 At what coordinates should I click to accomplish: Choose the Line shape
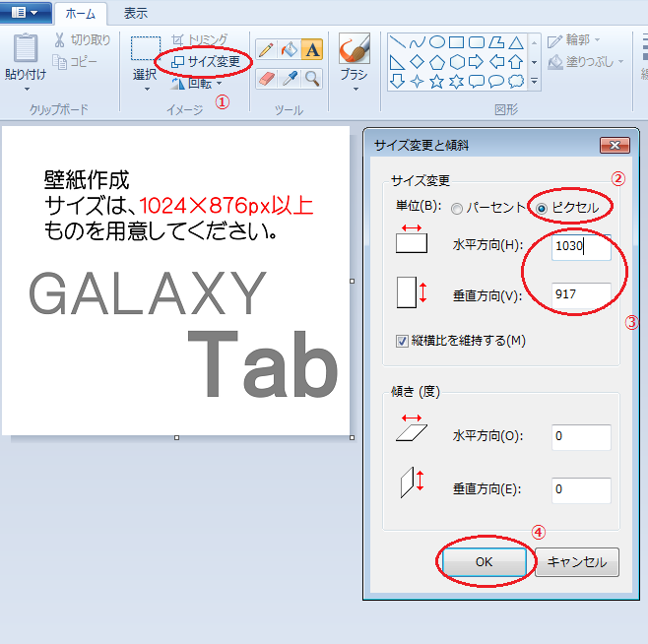pos(398,42)
